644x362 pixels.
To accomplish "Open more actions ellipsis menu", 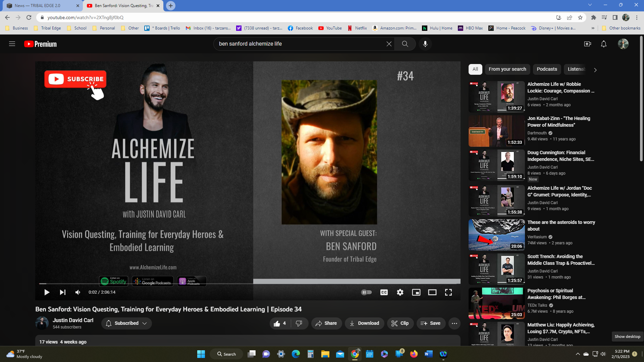I will pyautogui.click(x=454, y=323).
